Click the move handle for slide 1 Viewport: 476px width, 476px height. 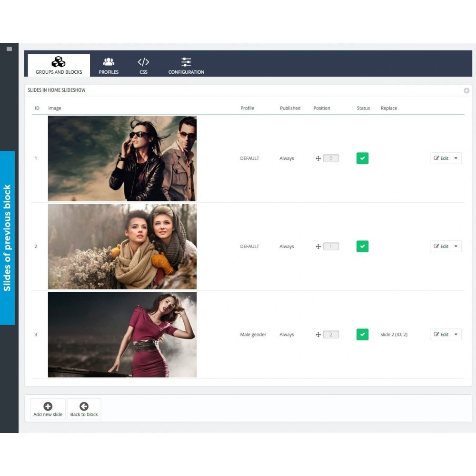click(x=318, y=159)
